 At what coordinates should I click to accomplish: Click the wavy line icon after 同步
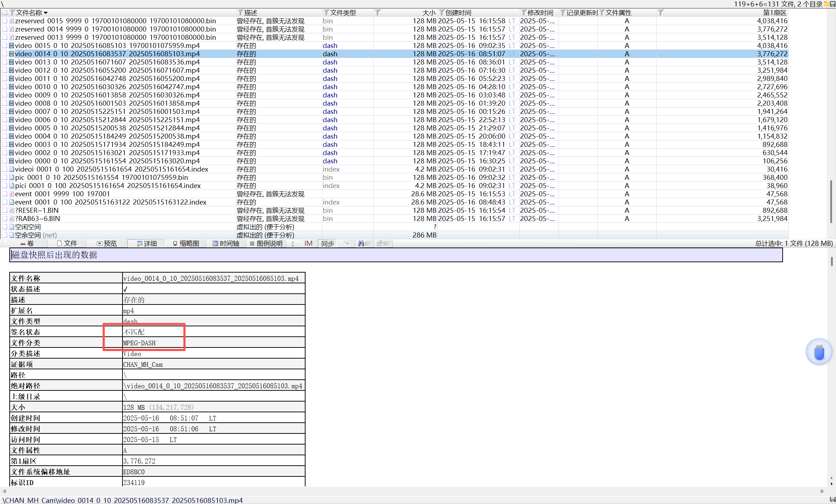[x=346, y=244]
